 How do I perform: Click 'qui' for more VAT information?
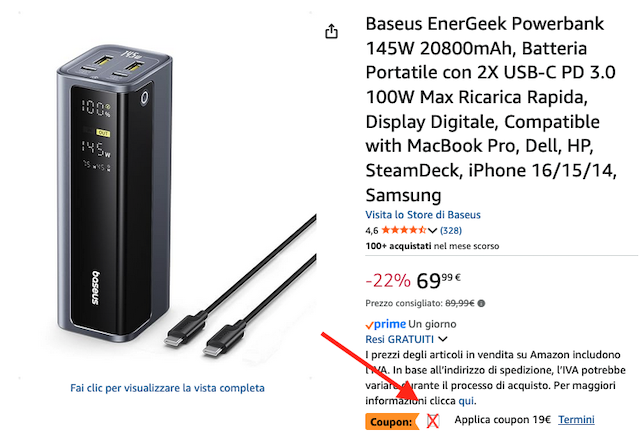[x=466, y=401]
